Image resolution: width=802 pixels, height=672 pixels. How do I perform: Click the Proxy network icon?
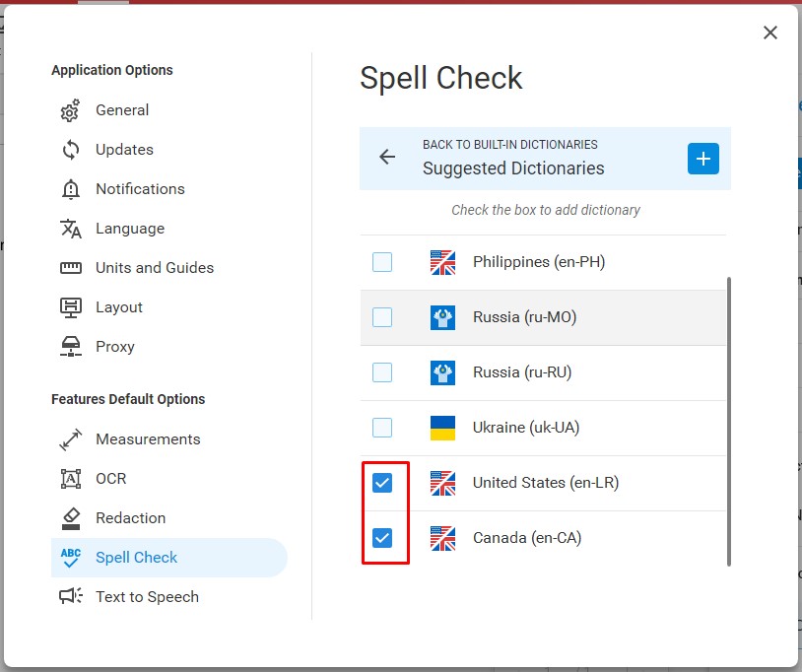(x=71, y=347)
